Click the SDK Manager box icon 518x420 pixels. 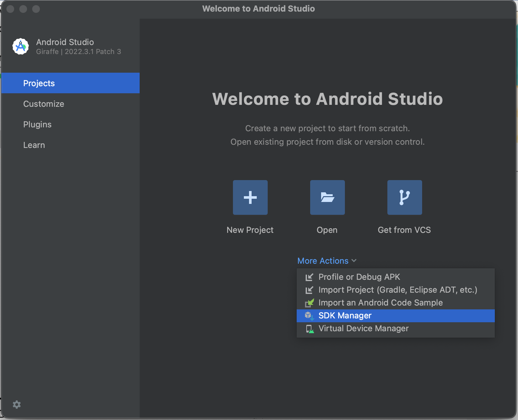point(309,316)
